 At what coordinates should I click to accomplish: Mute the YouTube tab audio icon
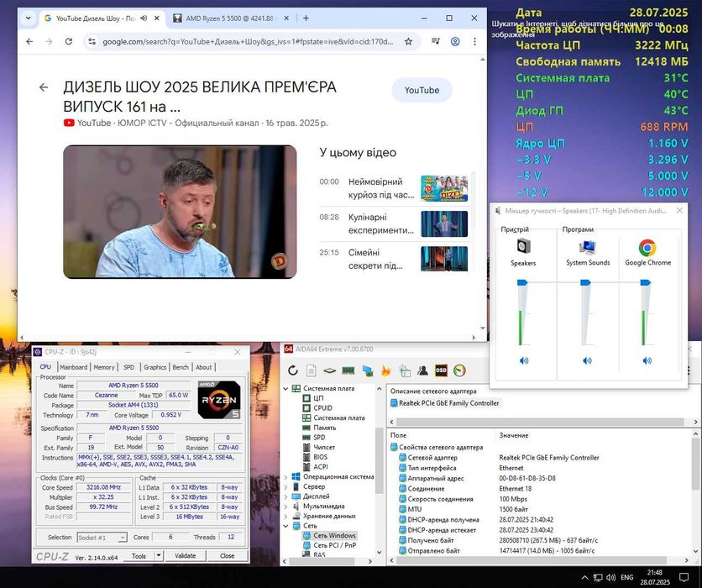[144, 18]
